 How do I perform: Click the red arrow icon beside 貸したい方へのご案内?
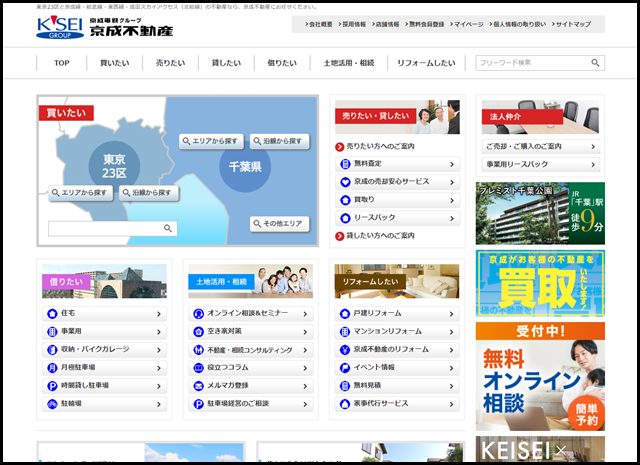click(x=340, y=236)
